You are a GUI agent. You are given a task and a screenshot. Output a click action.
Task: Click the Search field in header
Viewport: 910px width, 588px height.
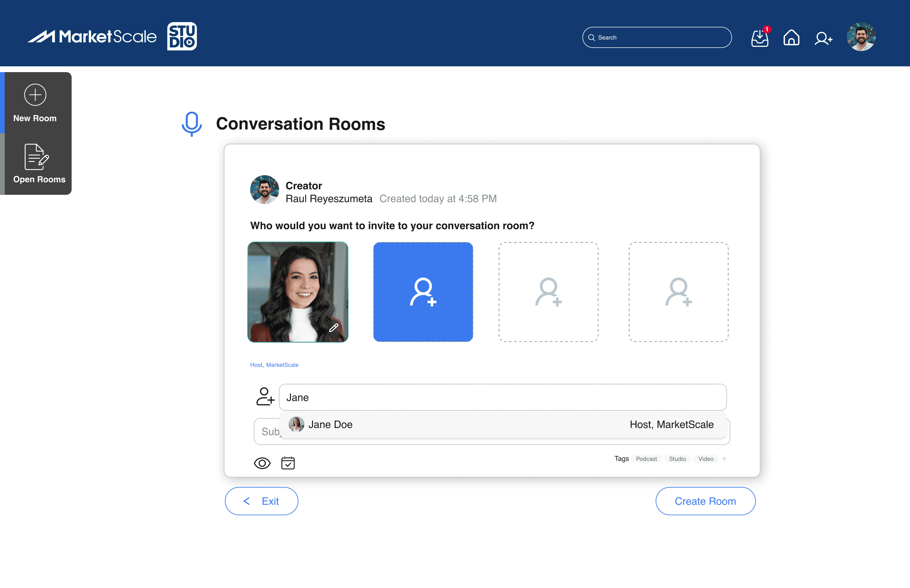[657, 37]
